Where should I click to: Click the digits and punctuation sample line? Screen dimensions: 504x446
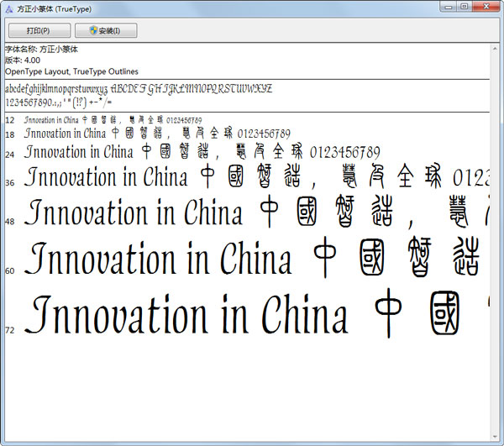point(59,102)
